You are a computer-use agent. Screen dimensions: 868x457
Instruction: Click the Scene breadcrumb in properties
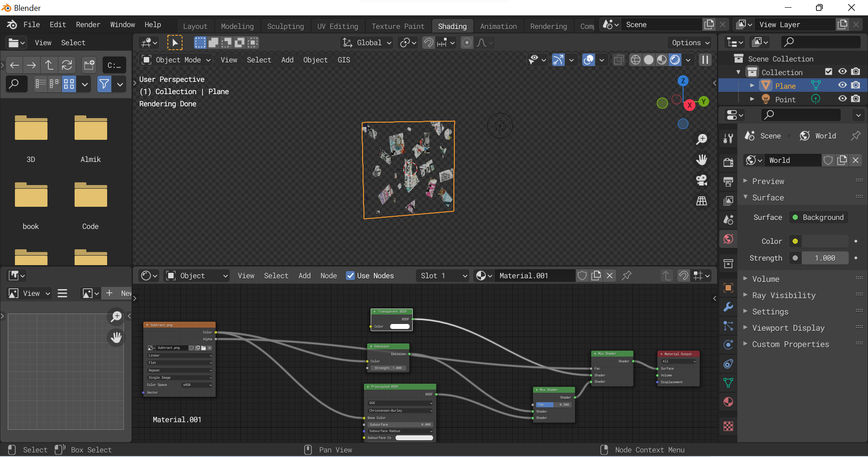point(763,136)
